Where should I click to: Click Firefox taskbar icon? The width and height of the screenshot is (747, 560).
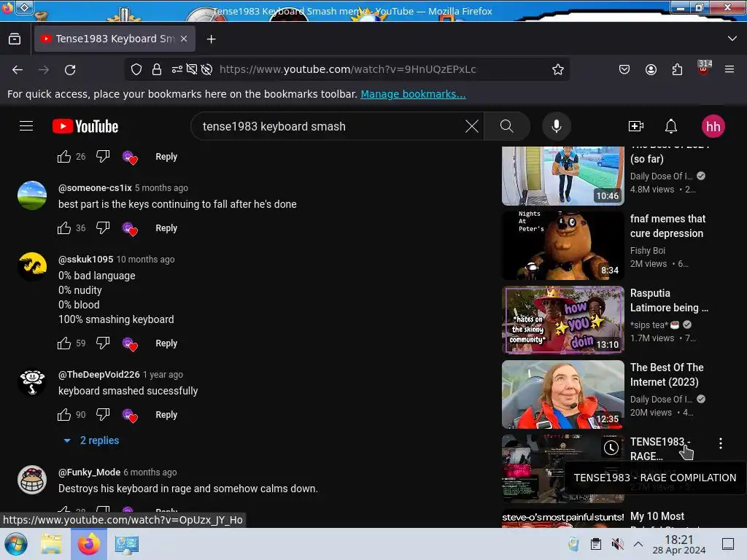pos(89,544)
